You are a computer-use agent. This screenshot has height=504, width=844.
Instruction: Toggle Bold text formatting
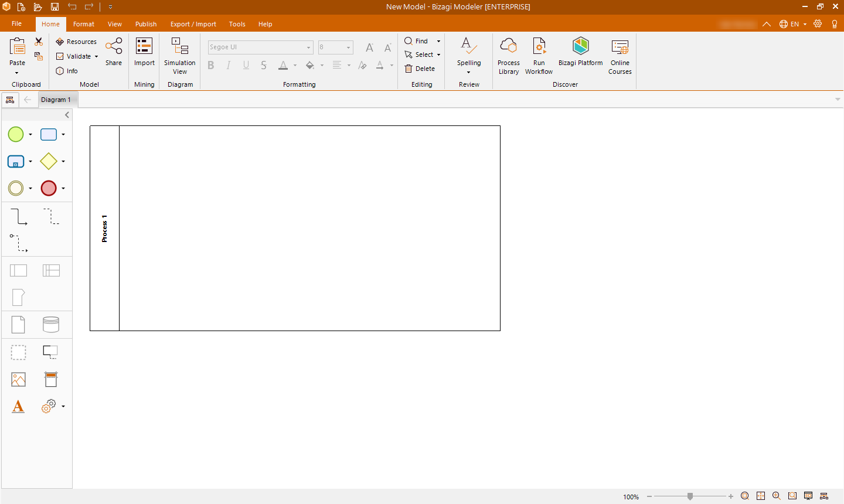coord(211,65)
